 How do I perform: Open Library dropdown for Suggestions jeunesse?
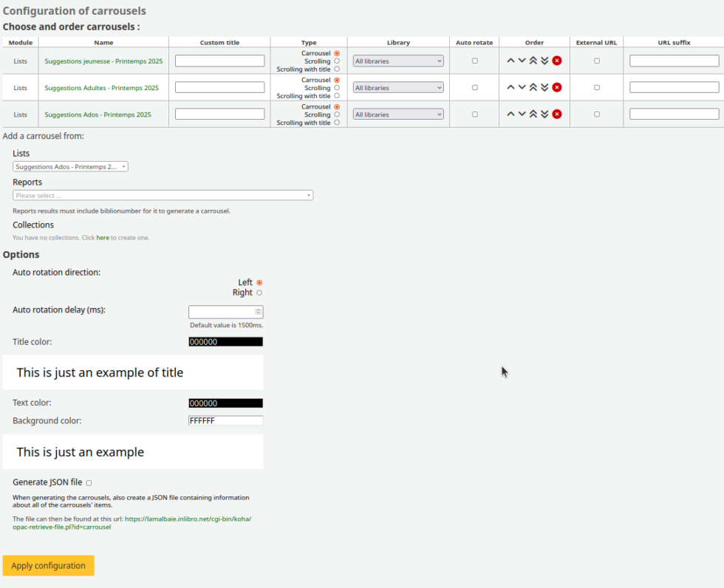[398, 61]
